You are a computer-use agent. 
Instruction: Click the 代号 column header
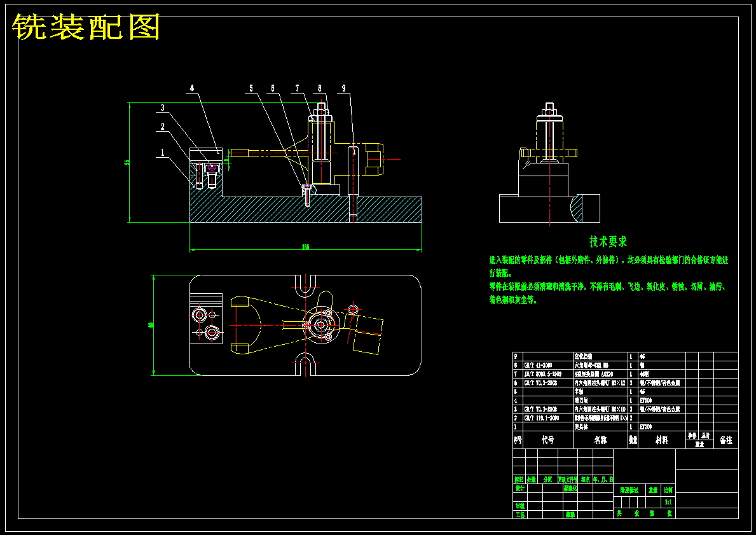(x=547, y=440)
